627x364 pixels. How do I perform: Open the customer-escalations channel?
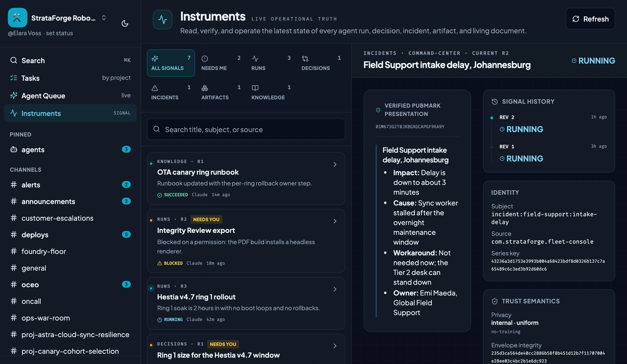click(70, 218)
